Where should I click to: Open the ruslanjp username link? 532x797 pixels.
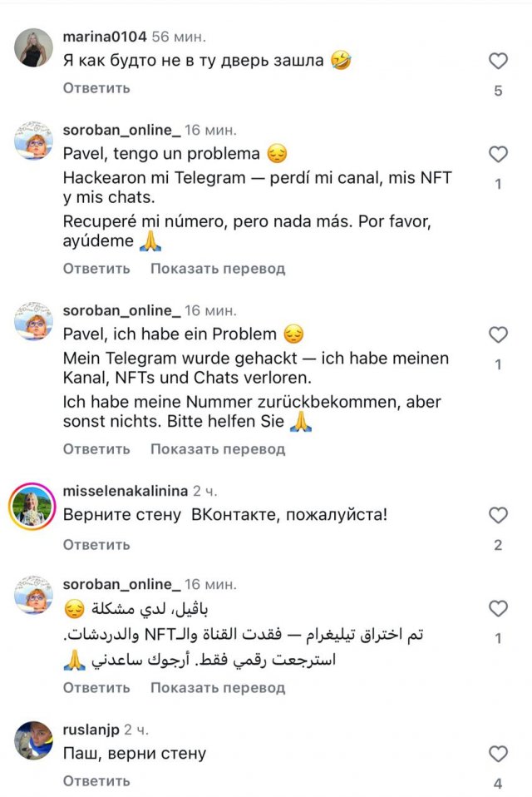tap(91, 730)
